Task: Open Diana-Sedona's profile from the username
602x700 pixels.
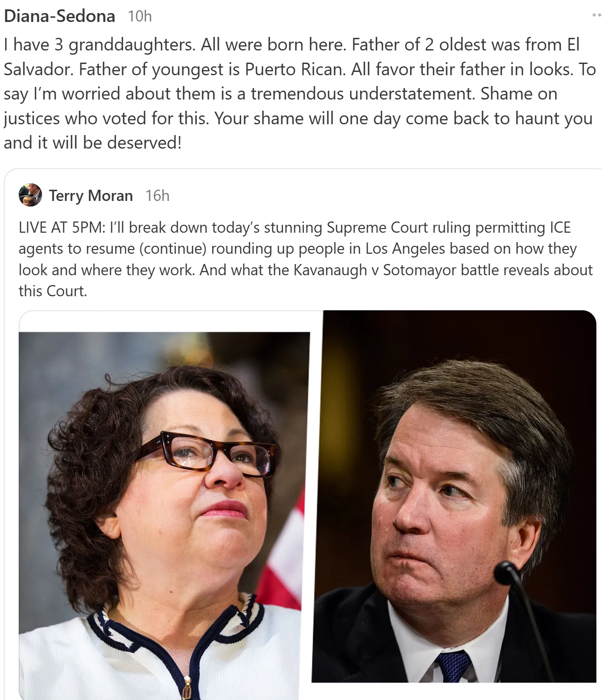Action: point(59,16)
